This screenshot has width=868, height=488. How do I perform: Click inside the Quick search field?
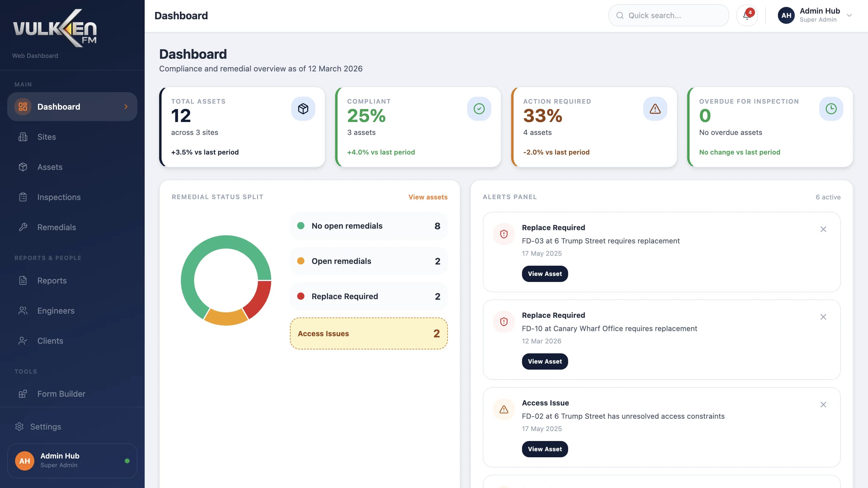point(668,15)
